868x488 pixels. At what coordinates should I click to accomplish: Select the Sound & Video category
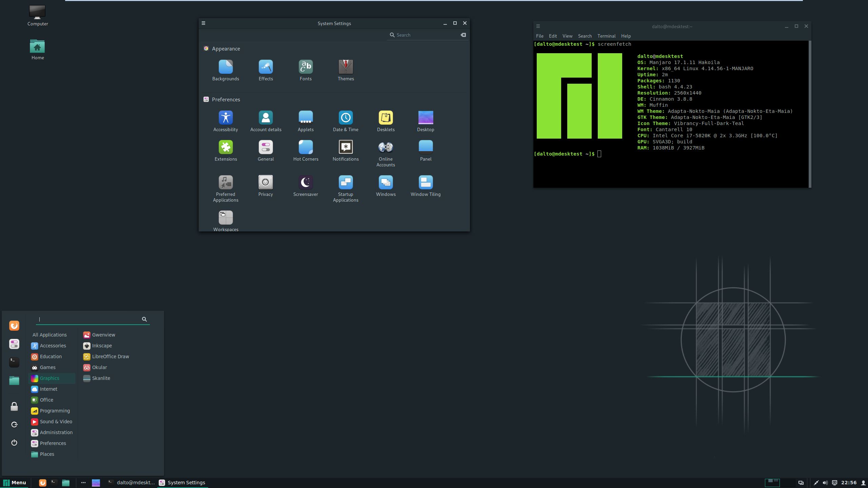pos(56,422)
